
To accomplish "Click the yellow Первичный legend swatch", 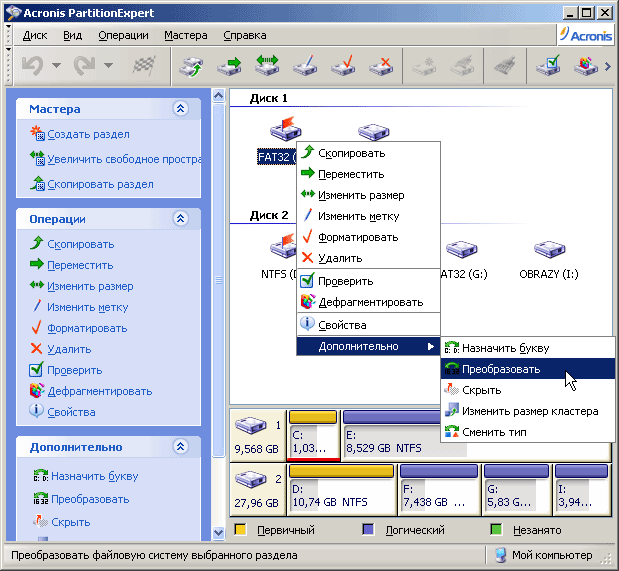I will pos(240,530).
